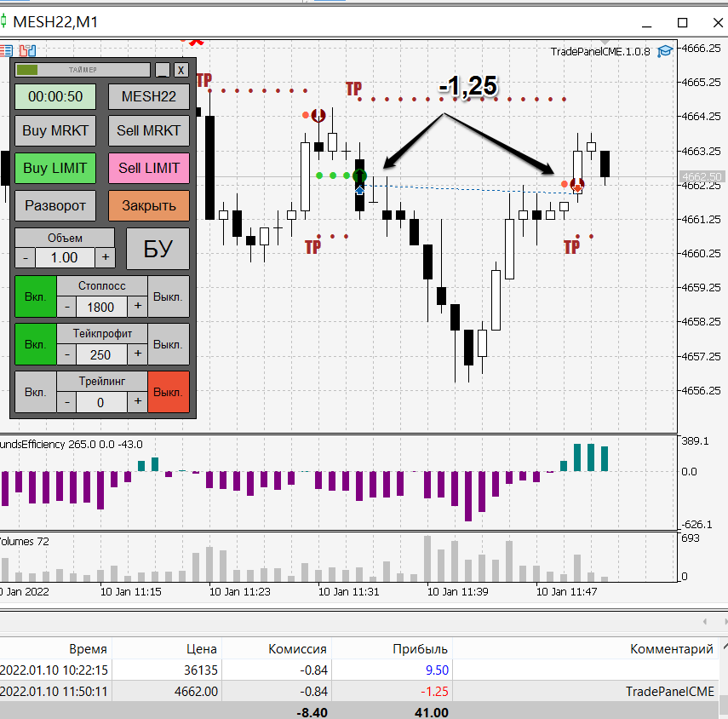Decrease Стоплосс value with minus
The height and width of the screenshot is (719, 728).
(x=67, y=307)
